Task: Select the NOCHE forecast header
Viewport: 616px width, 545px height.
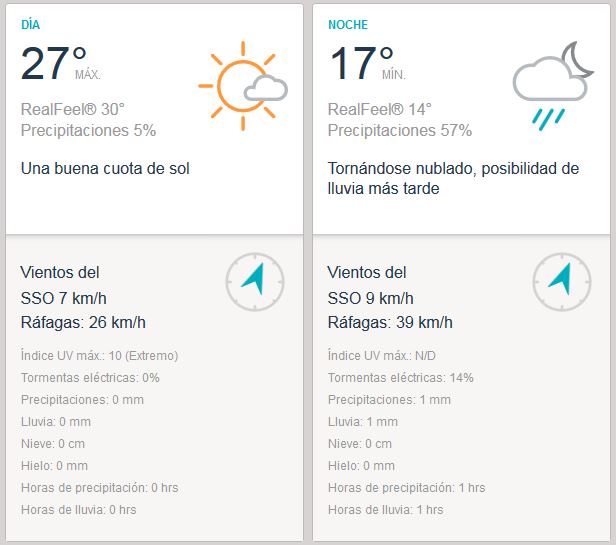Action: pos(347,24)
